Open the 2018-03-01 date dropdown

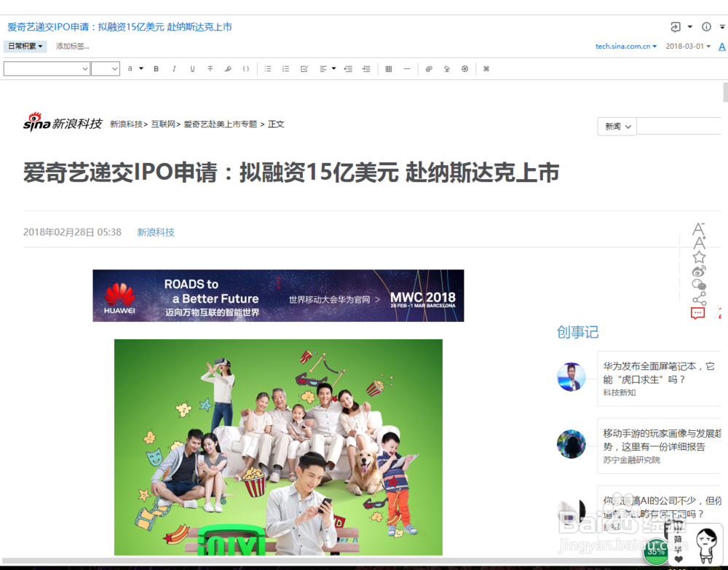(688, 46)
